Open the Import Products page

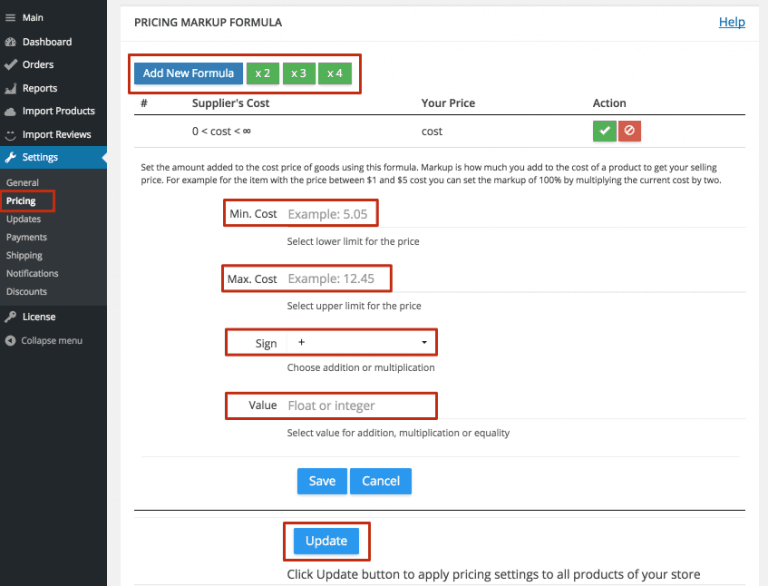coord(58,111)
